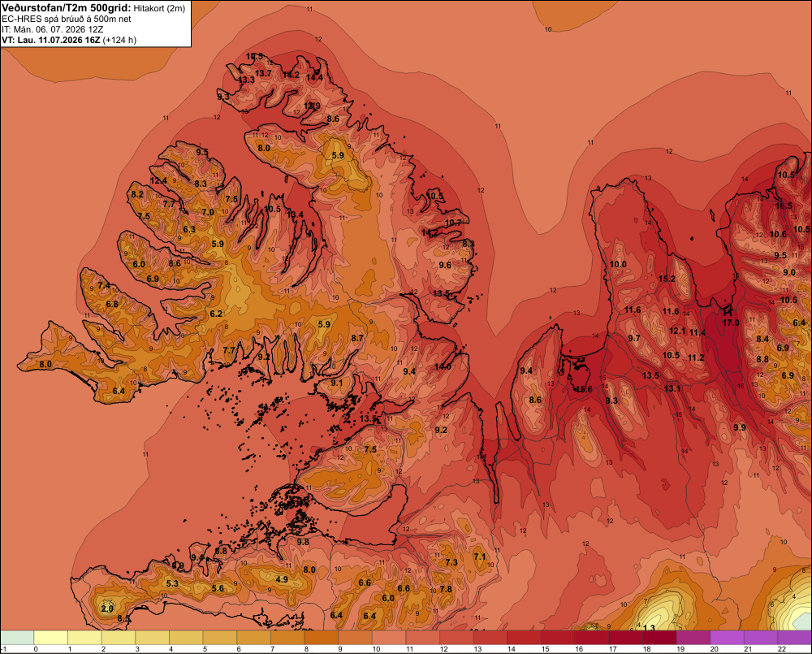Pick the light green legend swatch between -1 and 0
Viewport: 812px width, 654px height.
17,637
